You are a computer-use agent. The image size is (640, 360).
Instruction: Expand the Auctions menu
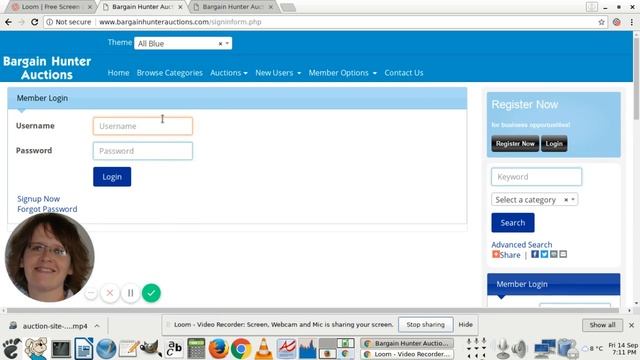coord(229,73)
